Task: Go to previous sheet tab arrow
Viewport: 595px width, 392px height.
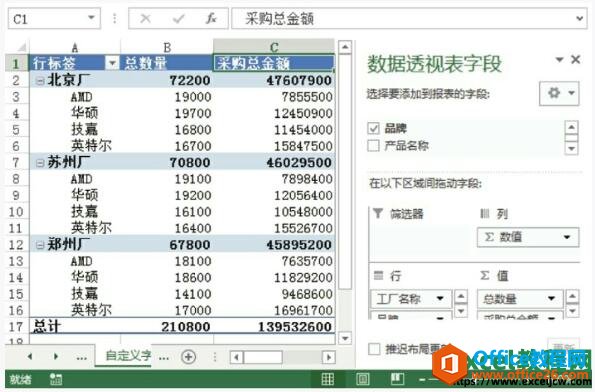Action: (x=30, y=356)
